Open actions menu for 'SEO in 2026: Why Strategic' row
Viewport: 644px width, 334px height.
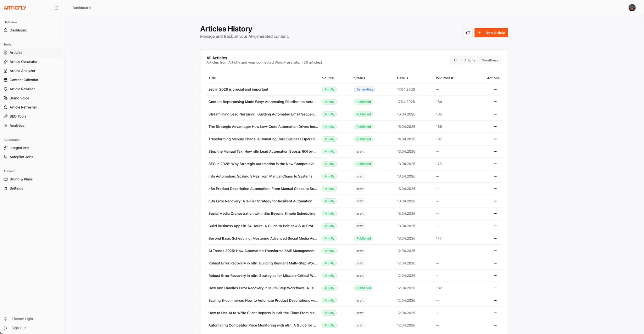[x=496, y=164]
